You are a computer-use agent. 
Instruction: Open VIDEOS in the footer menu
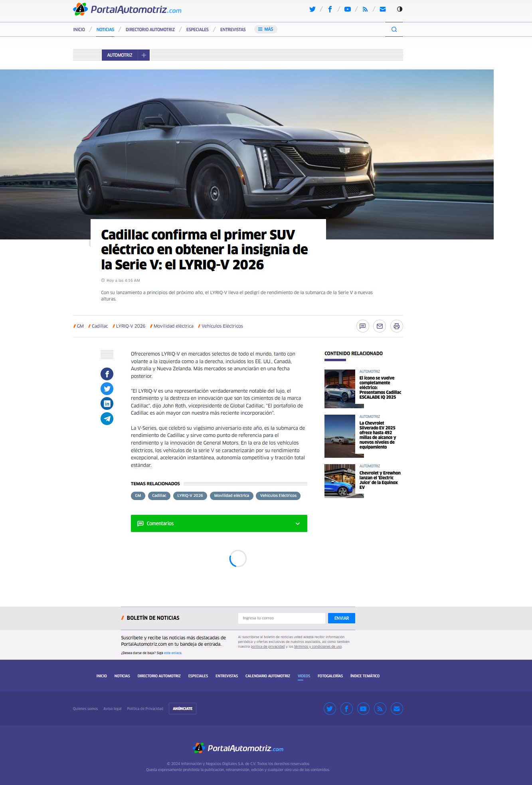coord(304,676)
